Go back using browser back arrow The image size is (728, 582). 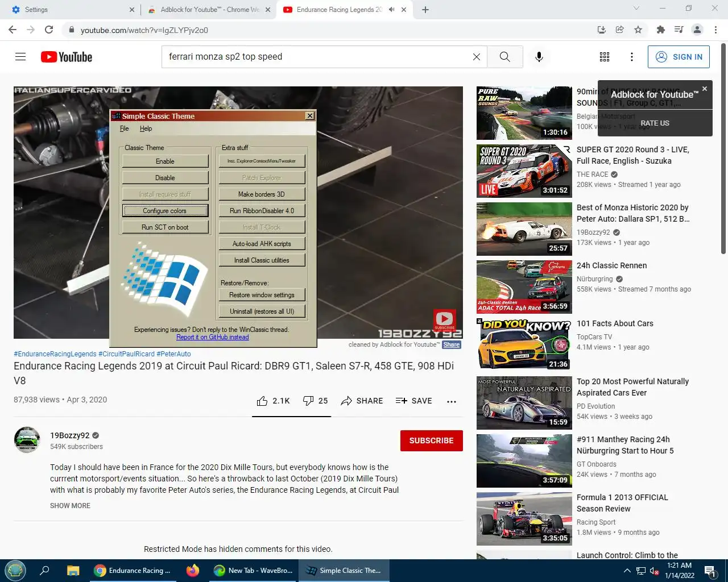pos(13,30)
